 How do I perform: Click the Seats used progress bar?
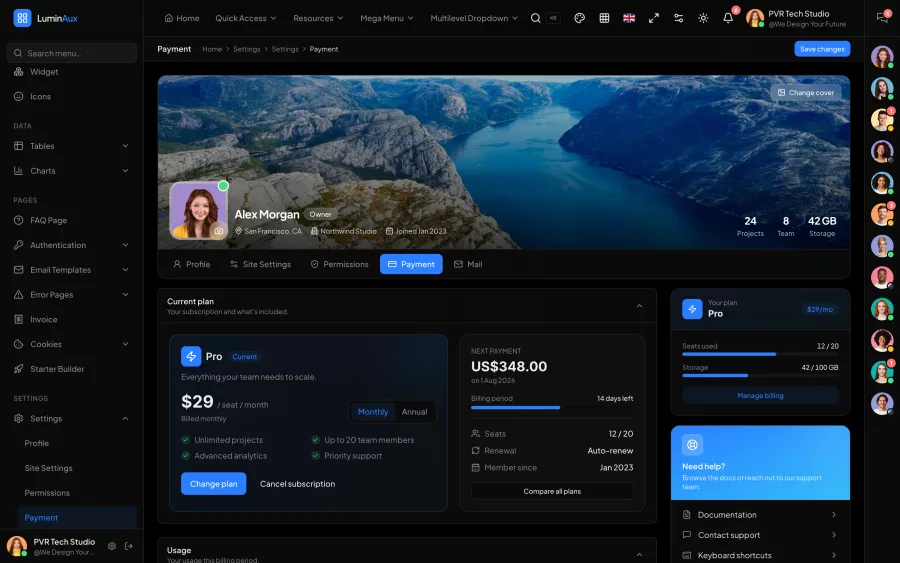click(x=760, y=354)
